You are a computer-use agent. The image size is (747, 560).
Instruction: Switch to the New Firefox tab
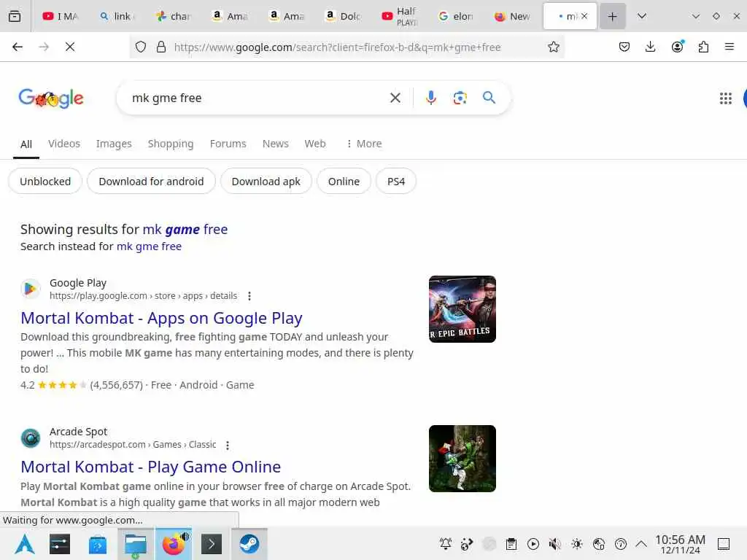coord(513,16)
